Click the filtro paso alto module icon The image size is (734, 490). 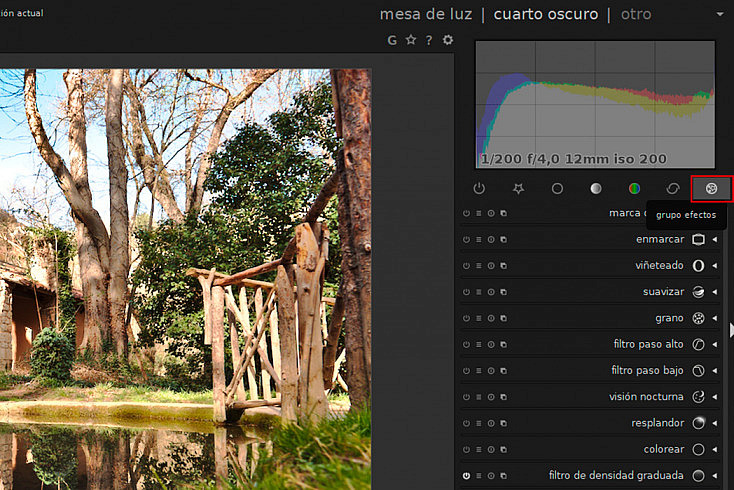698,344
